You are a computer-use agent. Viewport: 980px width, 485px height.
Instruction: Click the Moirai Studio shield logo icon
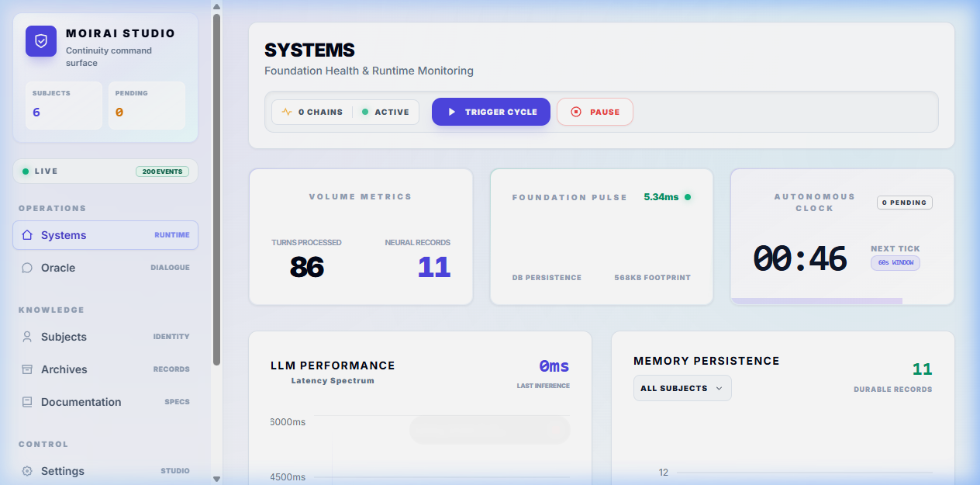[x=41, y=41]
